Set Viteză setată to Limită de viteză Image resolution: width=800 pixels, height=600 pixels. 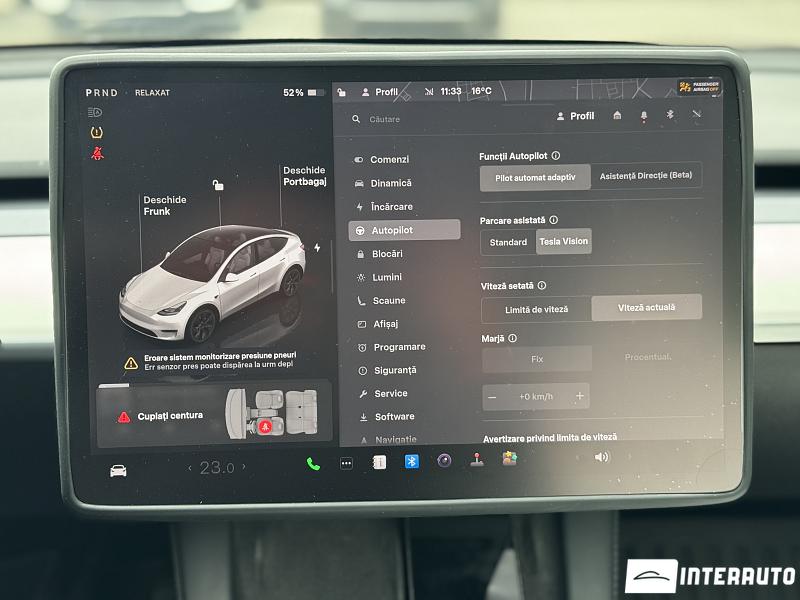[x=536, y=309]
